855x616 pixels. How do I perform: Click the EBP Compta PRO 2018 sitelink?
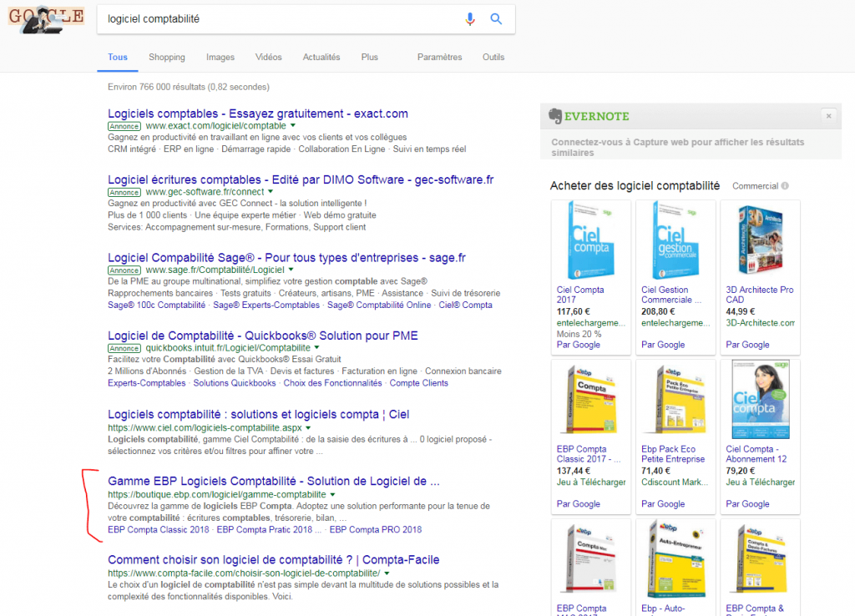[x=376, y=529]
